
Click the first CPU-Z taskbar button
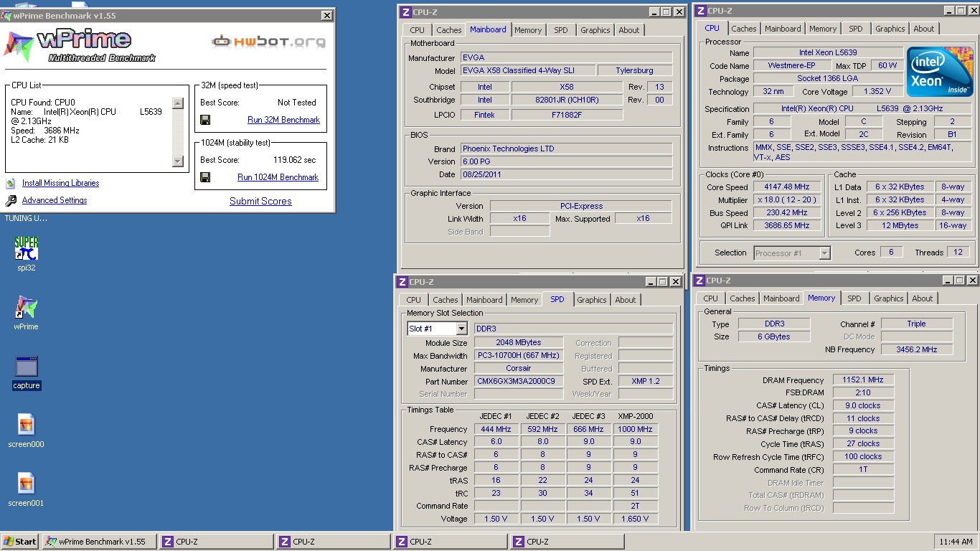[x=217, y=542]
